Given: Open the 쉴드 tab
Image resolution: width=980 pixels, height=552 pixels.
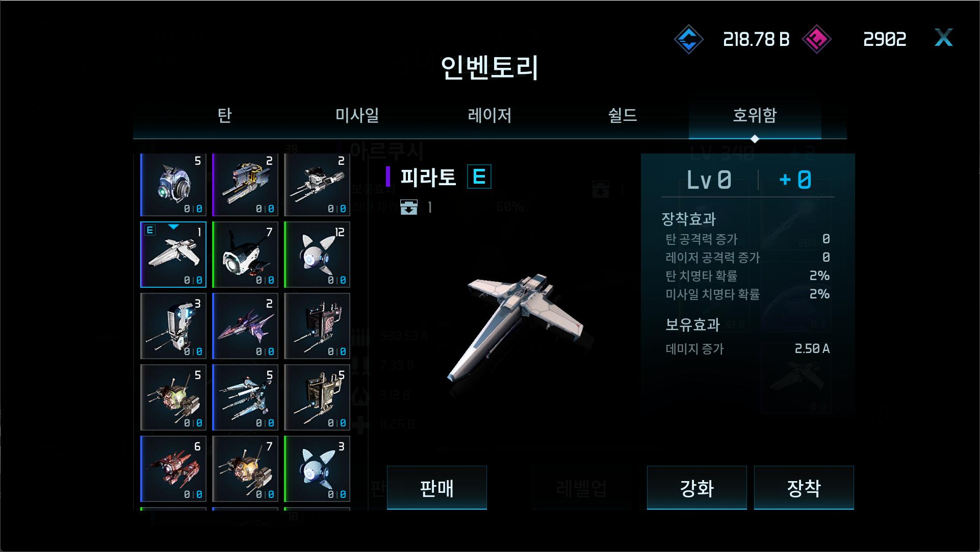Looking at the screenshot, I should tap(623, 115).
